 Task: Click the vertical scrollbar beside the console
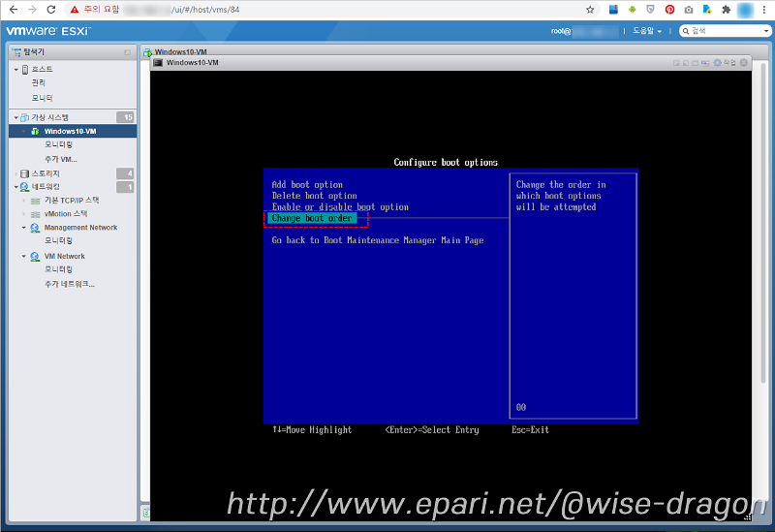[x=763, y=223]
